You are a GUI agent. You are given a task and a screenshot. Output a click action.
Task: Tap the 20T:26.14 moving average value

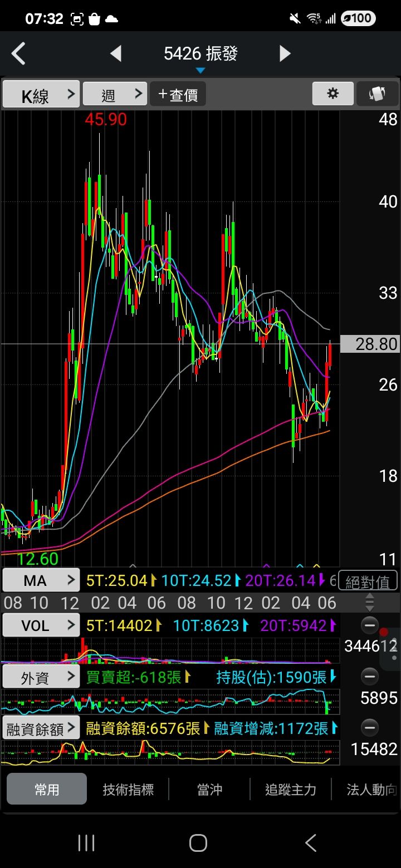(x=281, y=581)
